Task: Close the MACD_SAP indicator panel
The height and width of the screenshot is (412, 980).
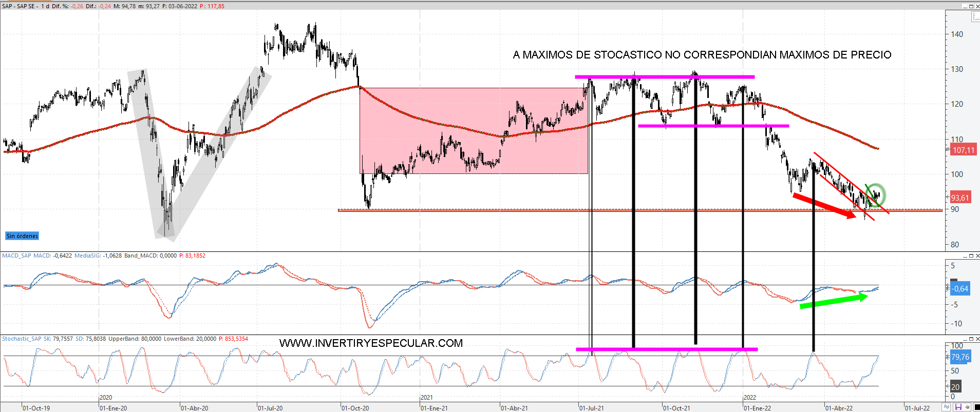Action: click(977, 256)
